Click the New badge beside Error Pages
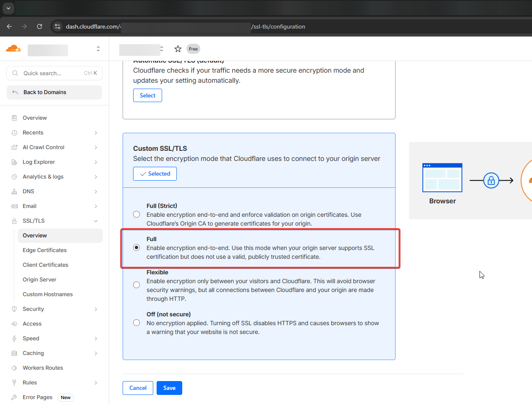Viewport: 532px width, 405px height. click(66, 397)
